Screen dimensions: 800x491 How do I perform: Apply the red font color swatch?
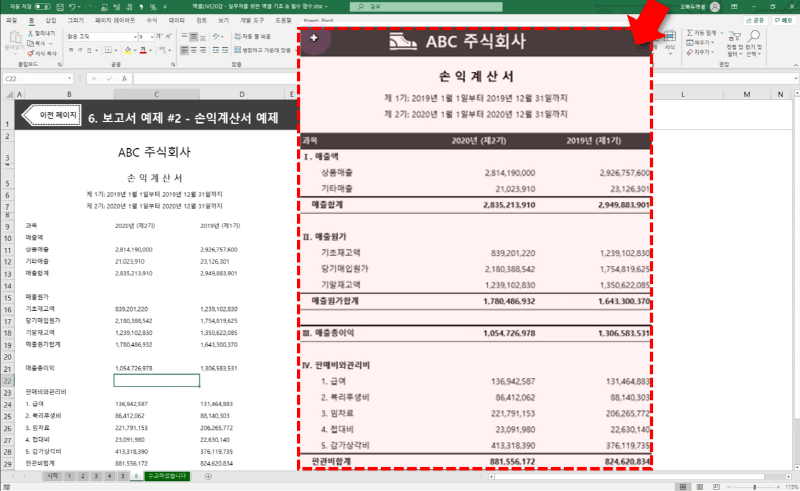point(143,50)
